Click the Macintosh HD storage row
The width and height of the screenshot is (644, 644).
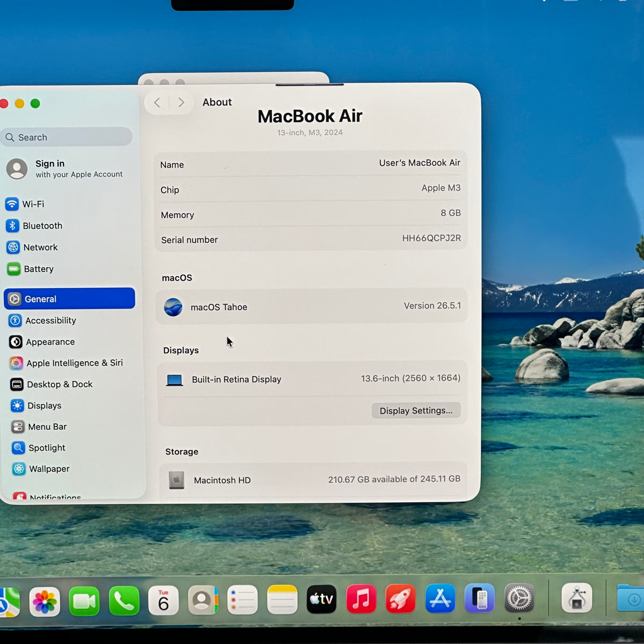[x=313, y=479]
